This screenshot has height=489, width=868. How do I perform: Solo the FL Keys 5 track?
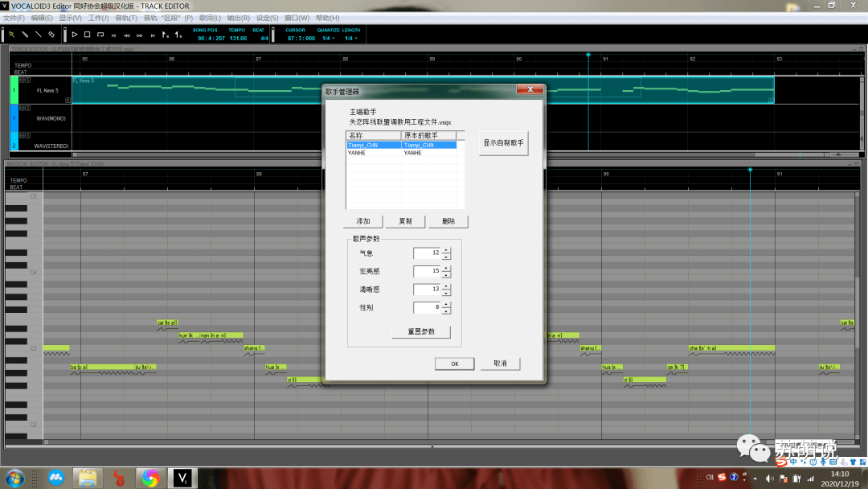[27, 80]
